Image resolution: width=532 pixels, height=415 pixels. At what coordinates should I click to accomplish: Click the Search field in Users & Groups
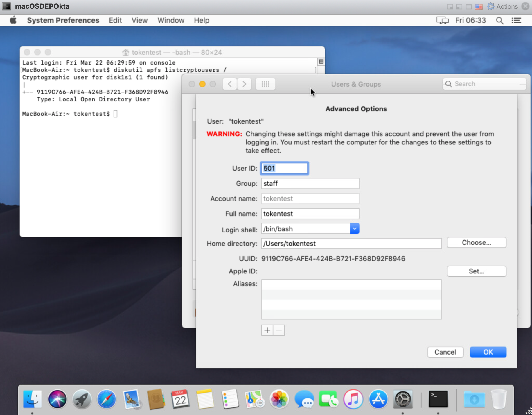click(x=484, y=84)
